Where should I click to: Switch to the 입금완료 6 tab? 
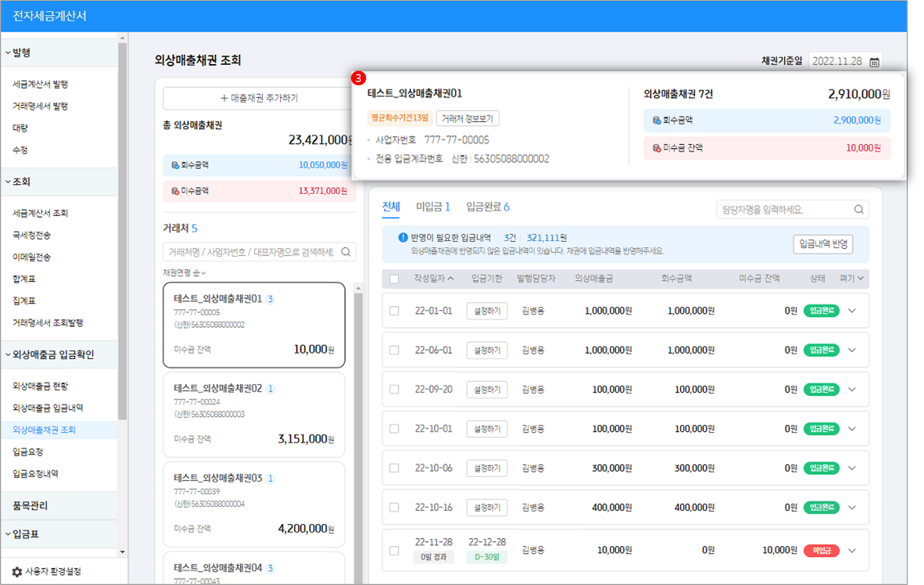(x=488, y=207)
